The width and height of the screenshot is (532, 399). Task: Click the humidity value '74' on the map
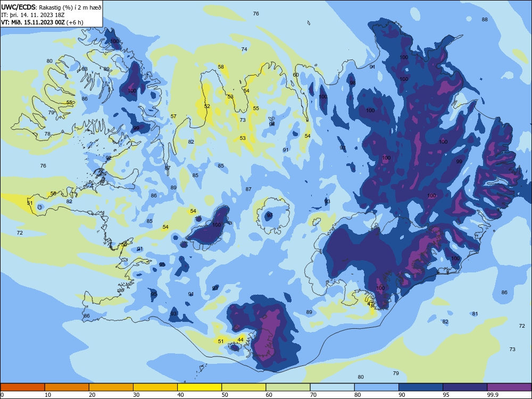point(244,49)
